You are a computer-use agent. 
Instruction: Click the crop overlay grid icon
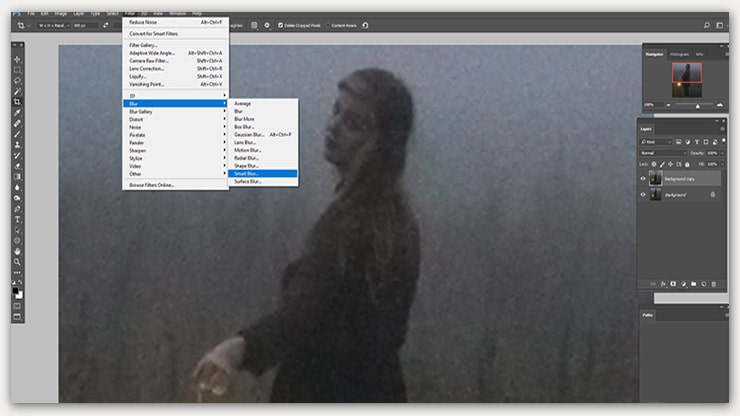[x=254, y=24]
